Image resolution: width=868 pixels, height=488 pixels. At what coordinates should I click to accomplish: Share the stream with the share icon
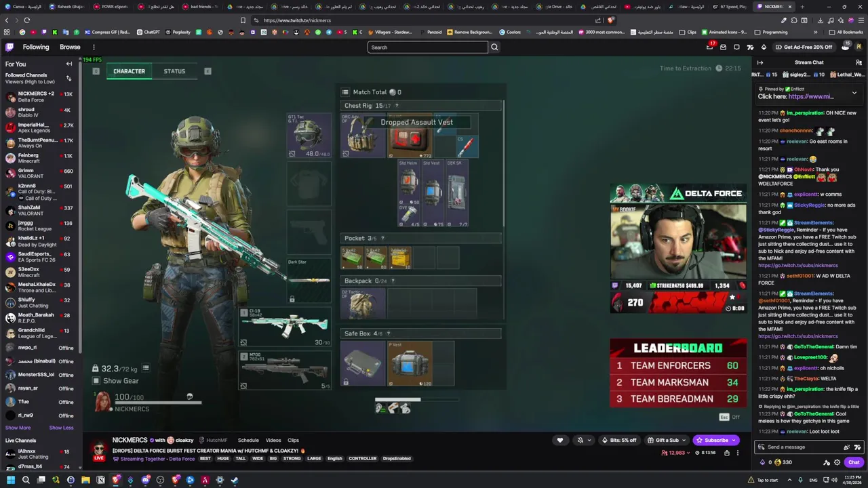(x=727, y=453)
